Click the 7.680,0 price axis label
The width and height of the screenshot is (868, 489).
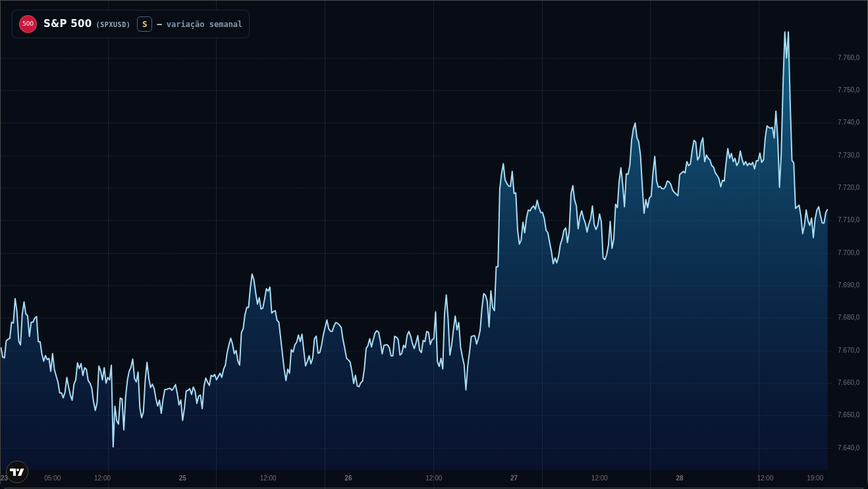pyautogui.click(x=849, y=318)
